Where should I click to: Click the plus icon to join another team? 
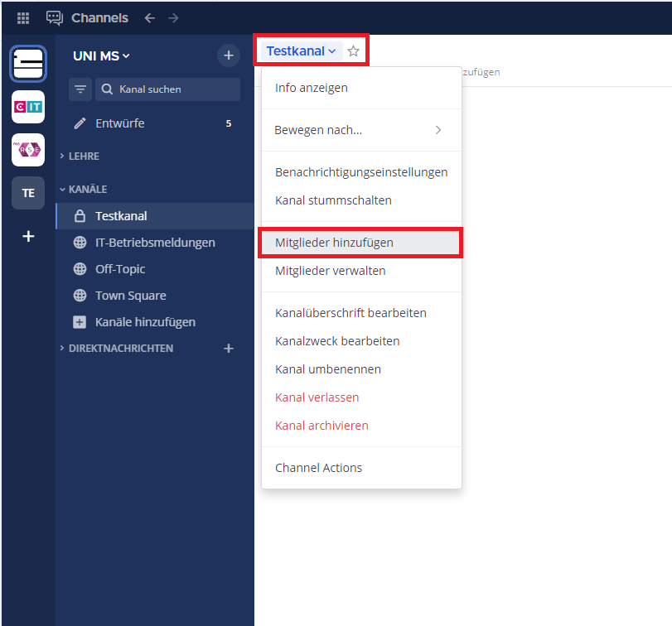pyautogui.click(x=28, y=236)
